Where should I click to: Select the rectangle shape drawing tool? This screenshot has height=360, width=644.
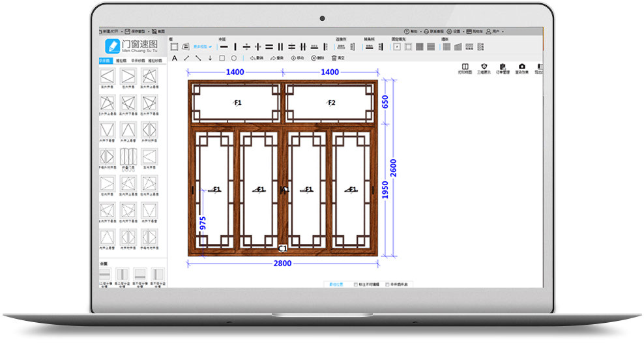(x=222, y=58)
